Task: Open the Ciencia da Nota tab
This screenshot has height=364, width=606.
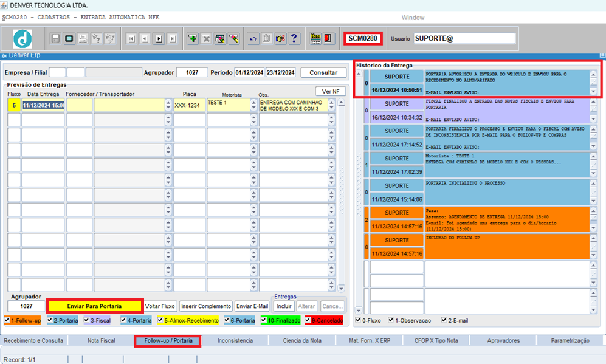Action: coord(302,340)
